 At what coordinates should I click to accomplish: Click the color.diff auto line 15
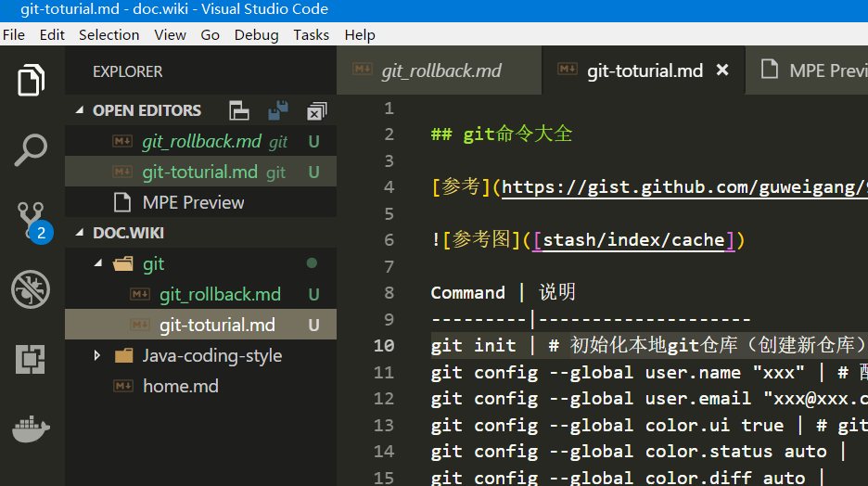tap(629, 477)
